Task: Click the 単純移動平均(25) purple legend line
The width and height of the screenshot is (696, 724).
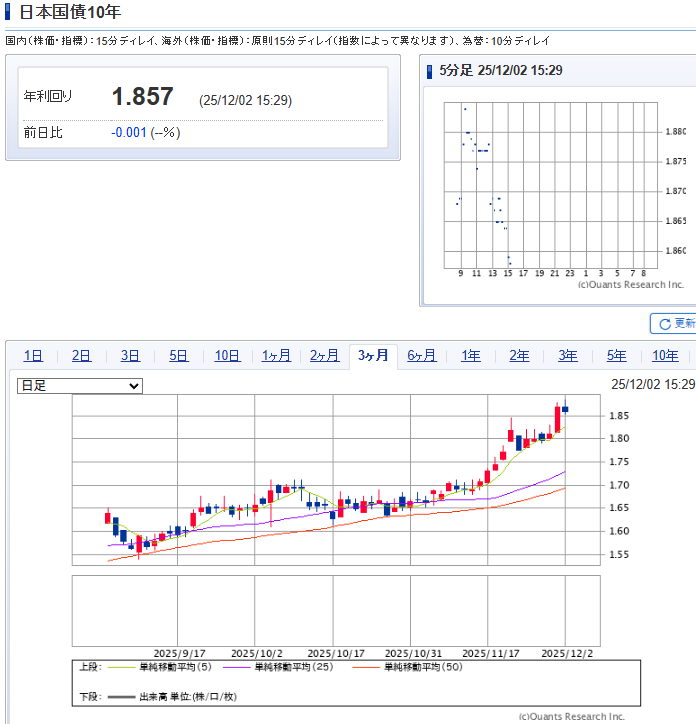Action: pyautogui.click(x=239, y=666)
